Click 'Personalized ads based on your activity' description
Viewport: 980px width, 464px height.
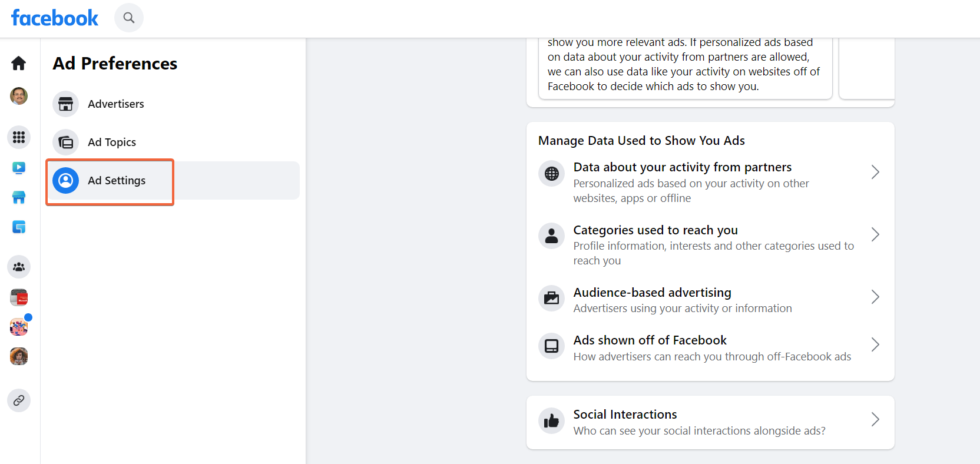pos(691,191)
